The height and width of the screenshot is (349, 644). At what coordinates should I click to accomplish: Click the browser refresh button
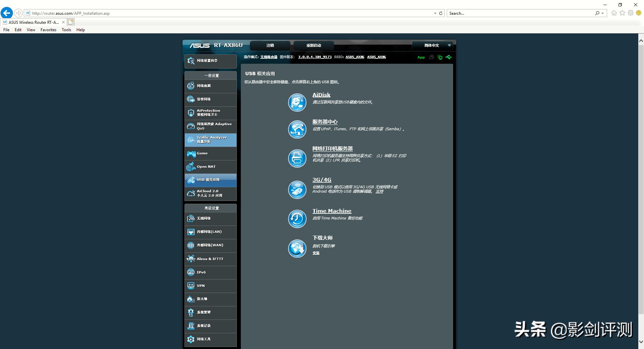tap(441, 13)
